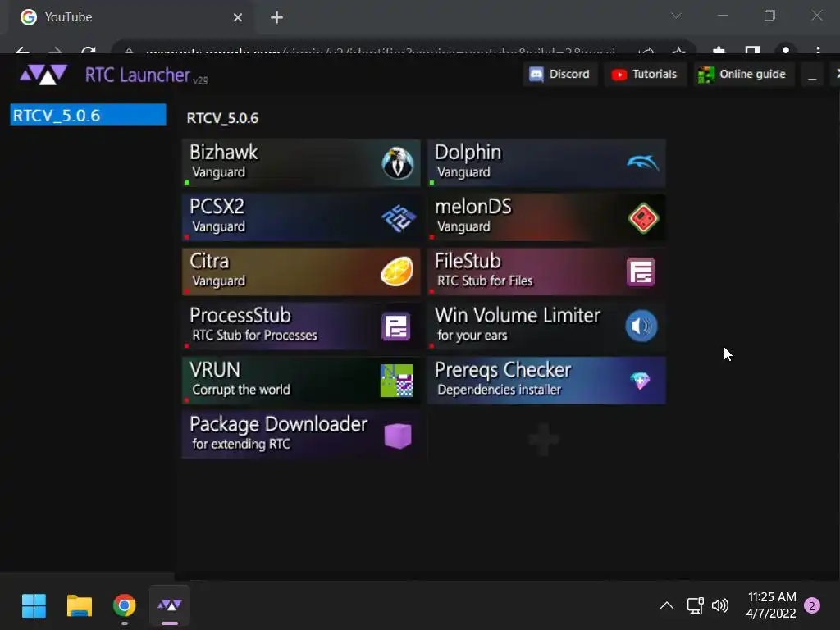Click the RTC Launcher logo
The height and width of the screenshot is (630, 840).
pos(43,75)
